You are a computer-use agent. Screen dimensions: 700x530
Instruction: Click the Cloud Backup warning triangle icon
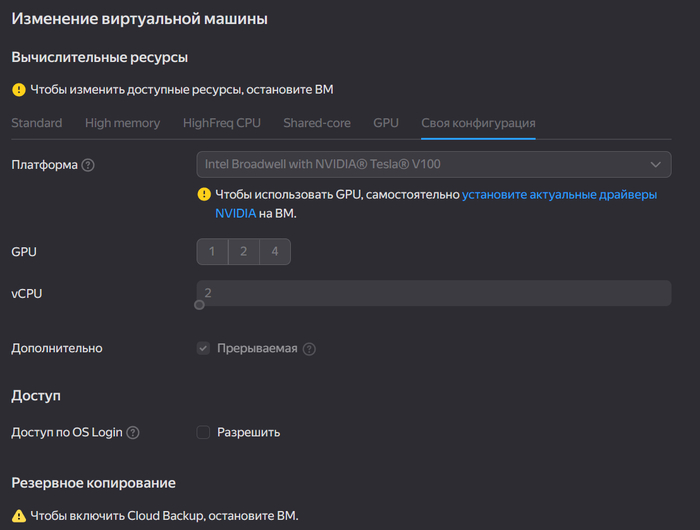pos(19,516)
